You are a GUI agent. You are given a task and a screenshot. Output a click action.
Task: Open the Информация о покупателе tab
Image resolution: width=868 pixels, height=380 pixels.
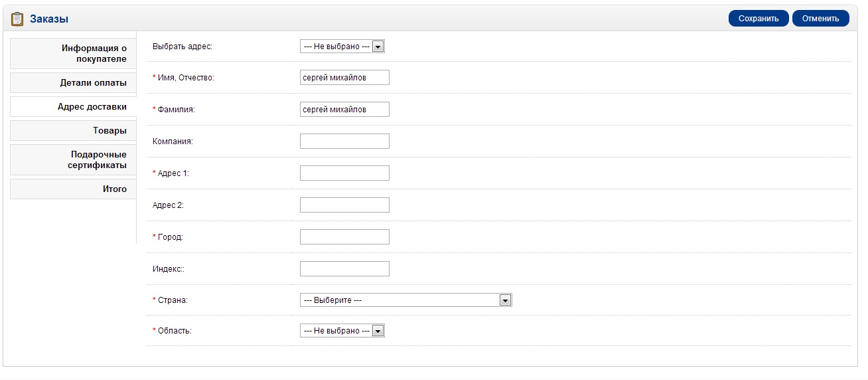coord(73,54)
